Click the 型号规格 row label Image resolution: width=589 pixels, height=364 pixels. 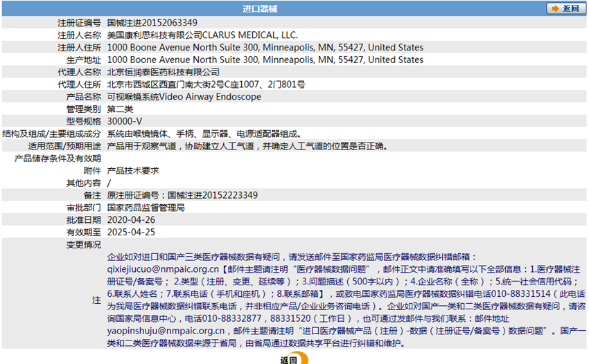pos(84,122)
